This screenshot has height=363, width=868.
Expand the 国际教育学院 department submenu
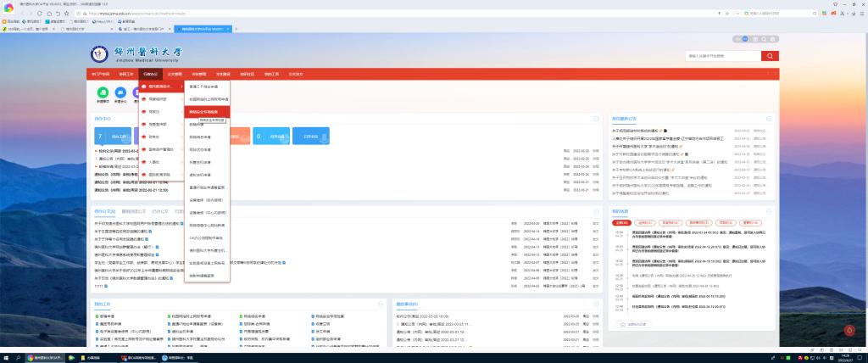(x=162, y=175)
